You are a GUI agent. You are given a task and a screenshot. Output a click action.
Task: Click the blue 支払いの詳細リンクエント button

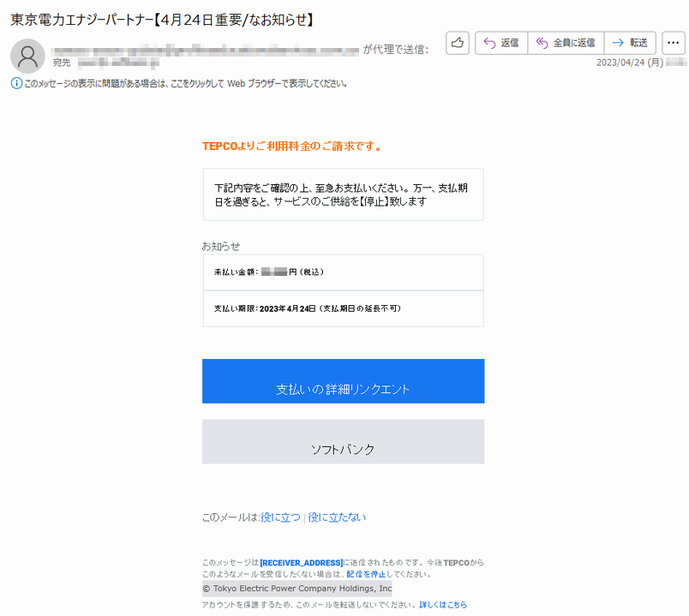point(343,381)
